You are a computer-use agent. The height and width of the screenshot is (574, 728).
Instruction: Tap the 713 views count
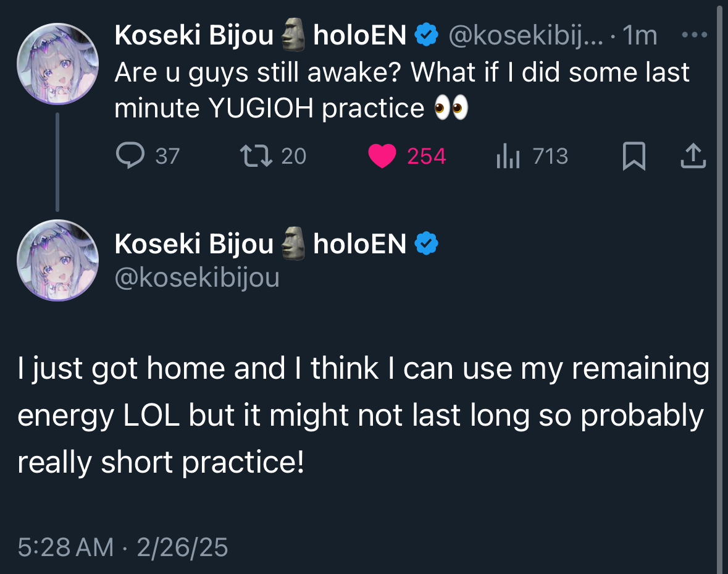pos(550,156)
